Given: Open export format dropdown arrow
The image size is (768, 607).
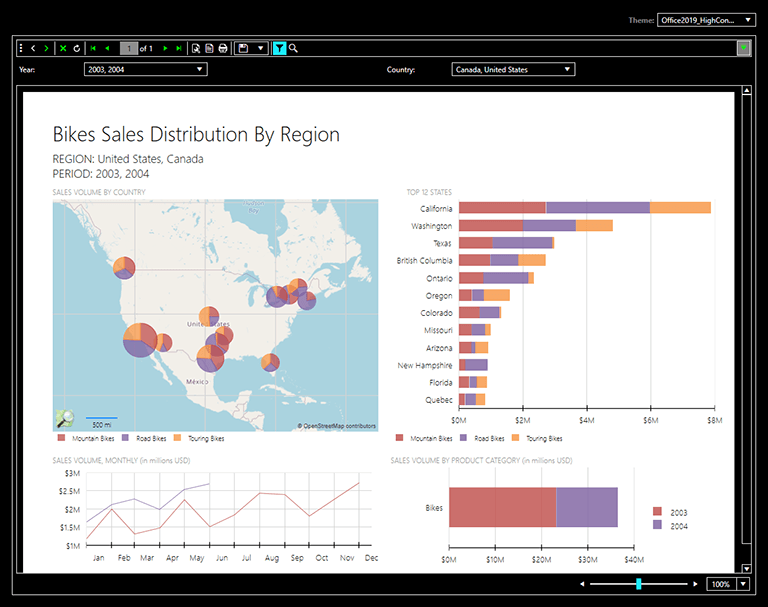Looking at the screenshot, I should pyautogui.click(x=261, y=48).
